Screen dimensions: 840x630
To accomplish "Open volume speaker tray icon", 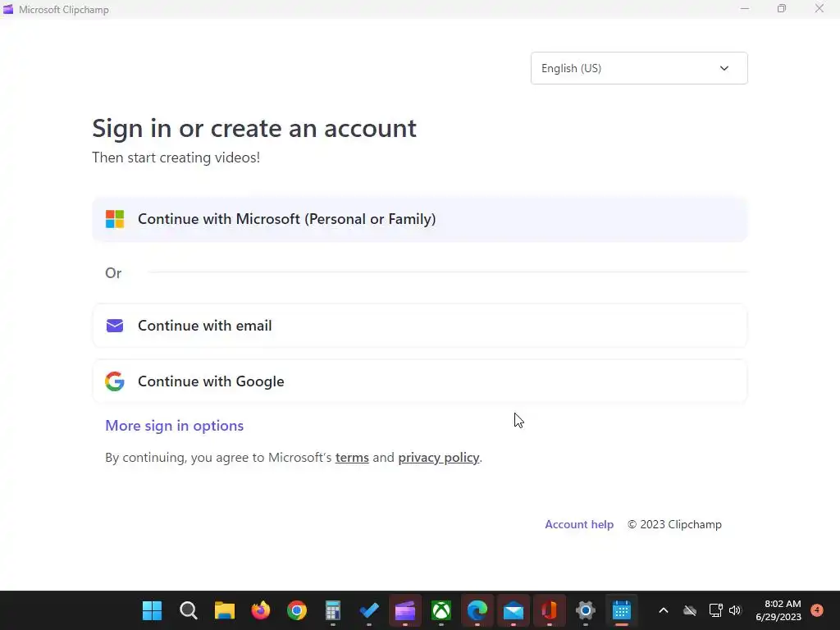I will 734,610.
